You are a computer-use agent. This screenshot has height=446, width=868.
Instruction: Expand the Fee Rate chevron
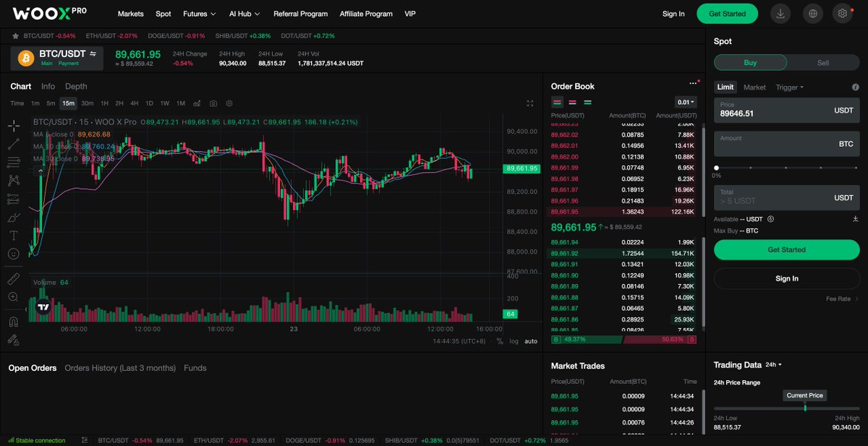(857, 299)
